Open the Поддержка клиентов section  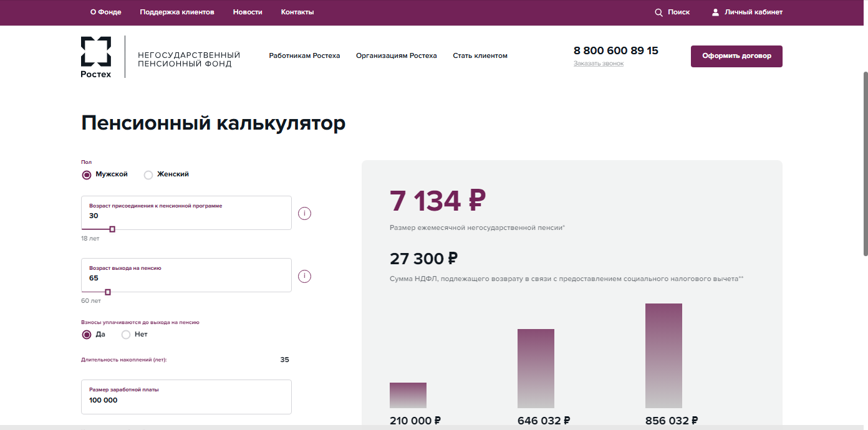pos(175,12)
